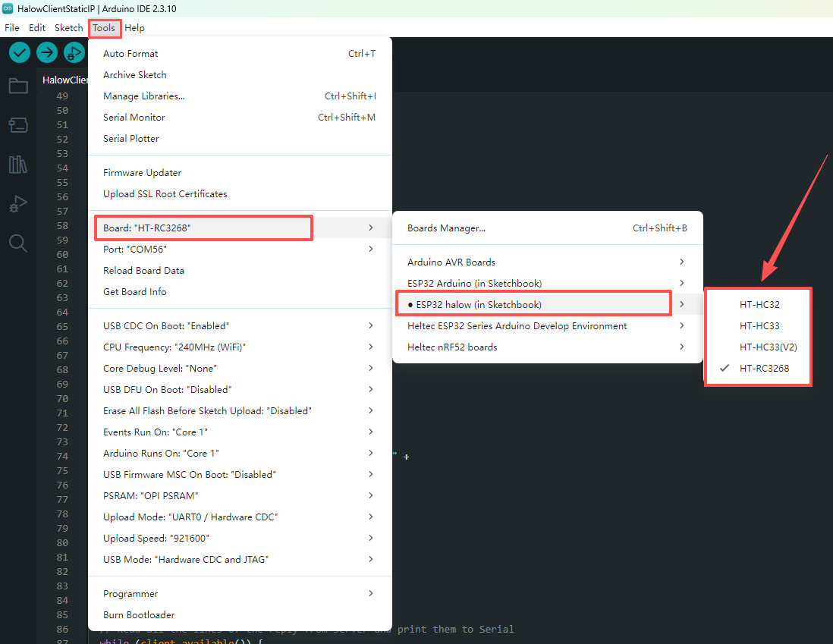833x644 pixels.
Task: Open the Debug sidebar panel icon
Action: pyautogui.click(x=18, y=204)
